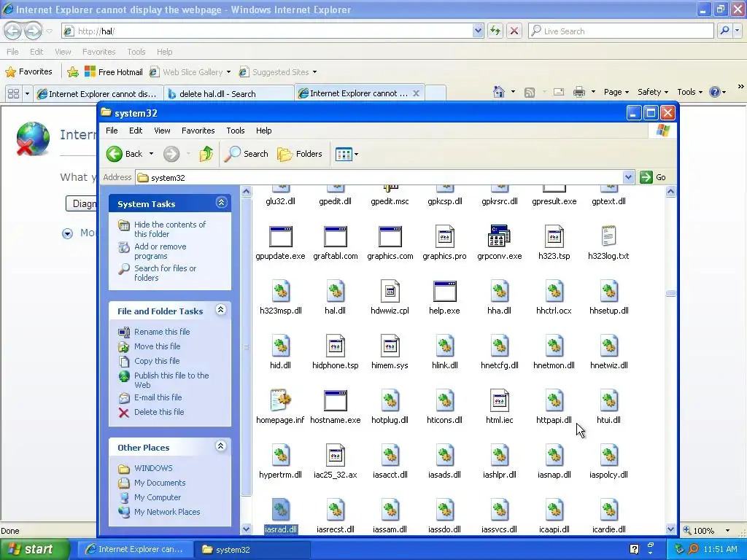Select the hhctrl.ocx file icon

[554, 292]
